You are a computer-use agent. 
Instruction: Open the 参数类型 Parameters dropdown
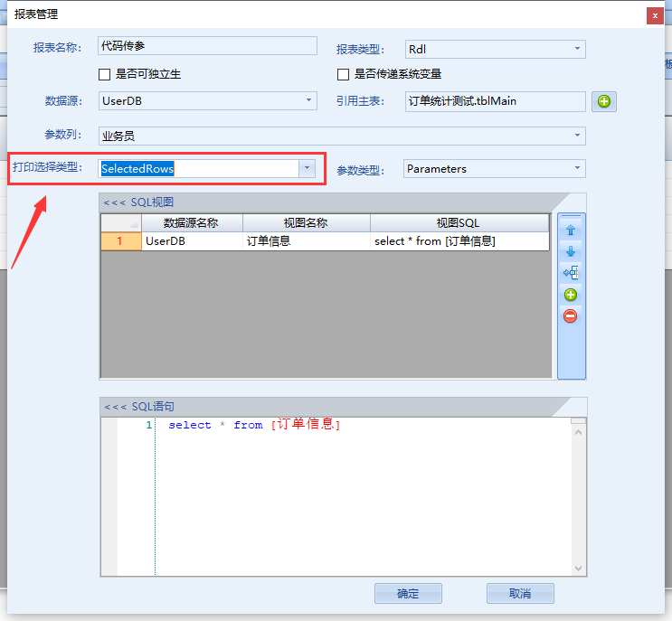pyautogui.click(x=577, y=168)
